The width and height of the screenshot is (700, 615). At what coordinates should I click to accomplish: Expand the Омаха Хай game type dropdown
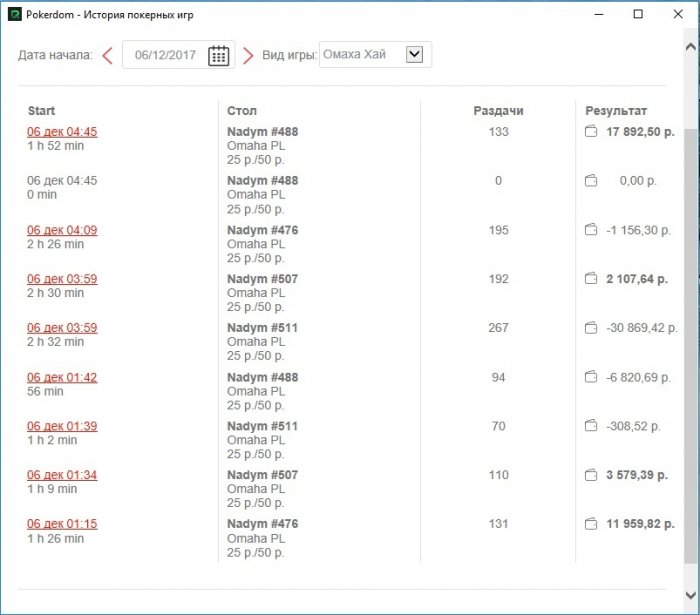[x=415, y=55]
